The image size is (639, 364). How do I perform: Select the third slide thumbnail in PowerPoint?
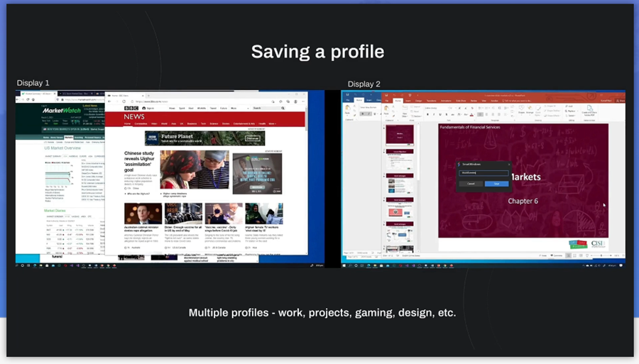(399, 184)
